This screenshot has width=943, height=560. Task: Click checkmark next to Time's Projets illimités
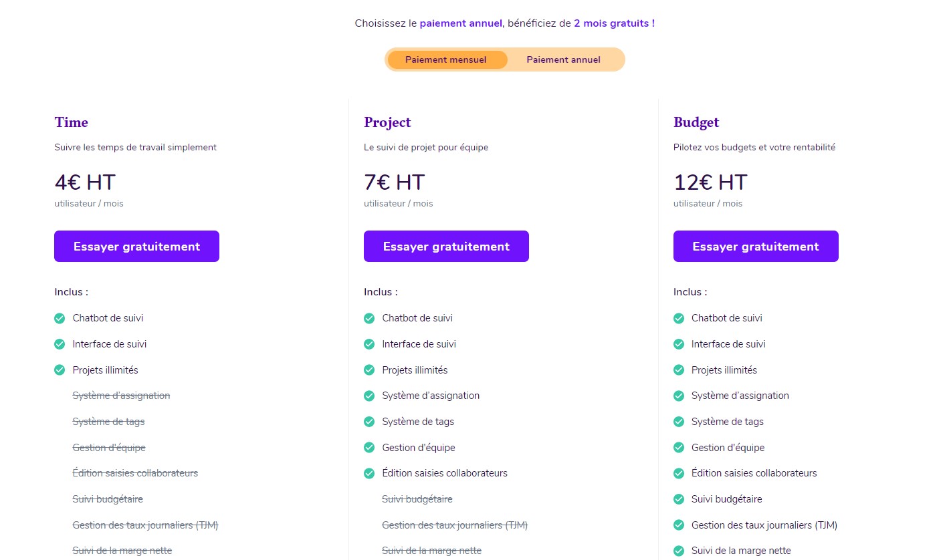60,370
